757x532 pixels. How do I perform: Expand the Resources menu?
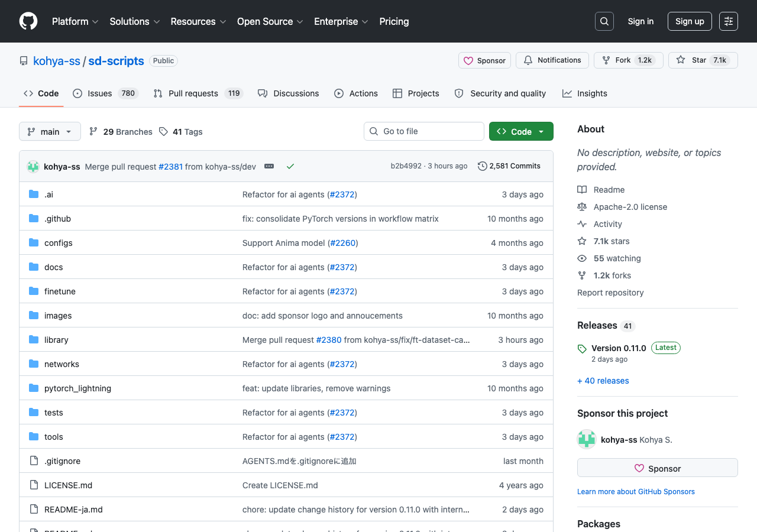(x=198, y=21)
